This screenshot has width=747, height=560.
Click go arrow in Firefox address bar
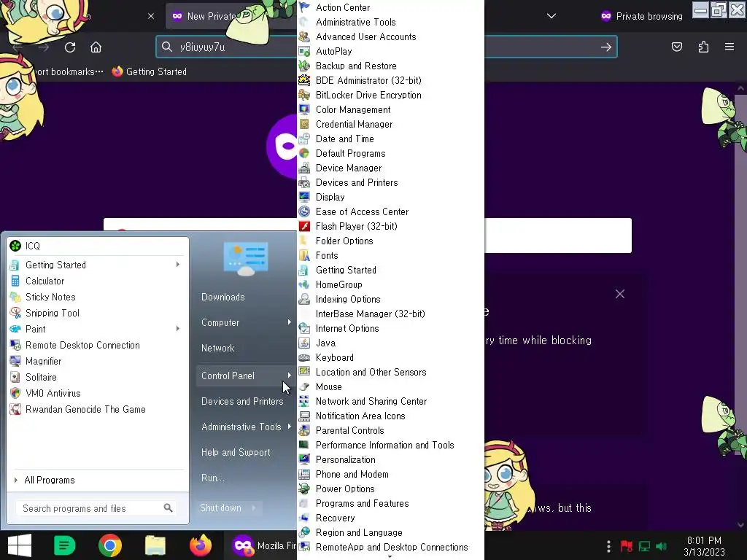click(x=606, y=47)
